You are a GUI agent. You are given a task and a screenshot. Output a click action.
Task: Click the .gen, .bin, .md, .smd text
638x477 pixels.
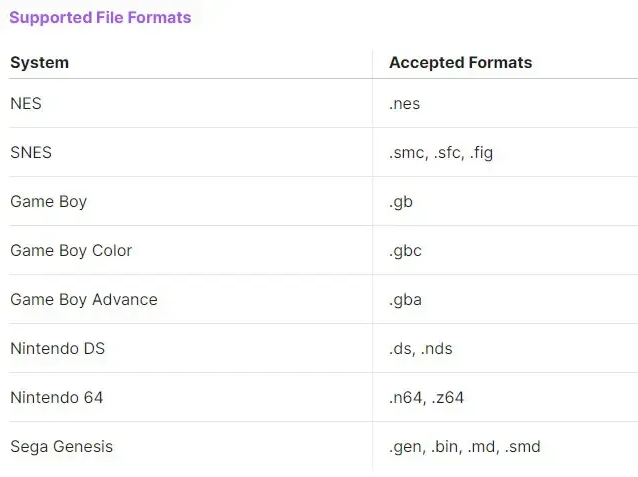pyautogui.click(x=464, y=446)
